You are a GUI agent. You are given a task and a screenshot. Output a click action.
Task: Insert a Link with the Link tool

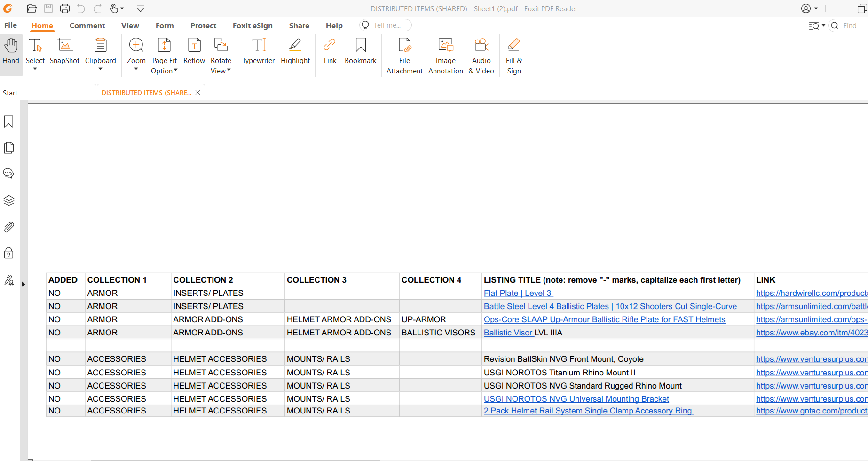click(x=330, y=51)
